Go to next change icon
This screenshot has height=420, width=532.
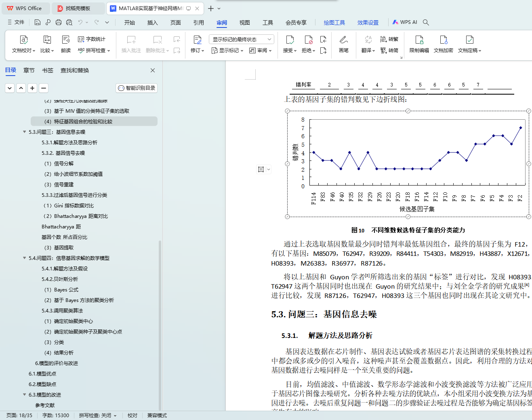click(x=323, y=51)
